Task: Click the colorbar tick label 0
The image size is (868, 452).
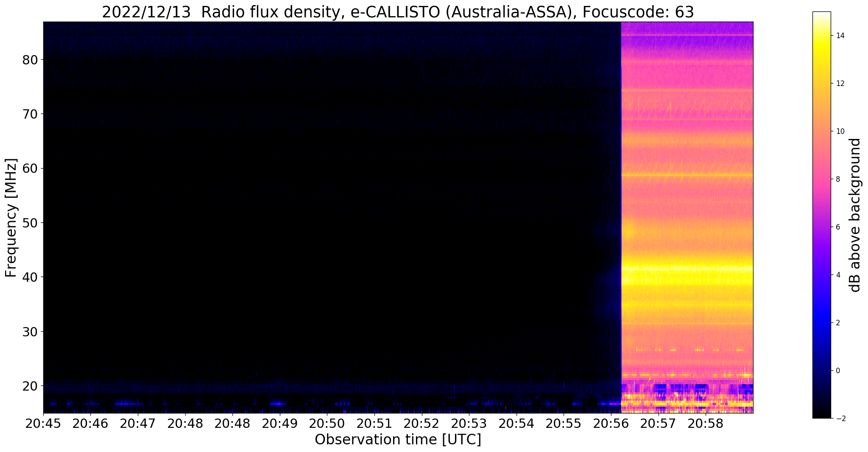Action: coord(837,371)
